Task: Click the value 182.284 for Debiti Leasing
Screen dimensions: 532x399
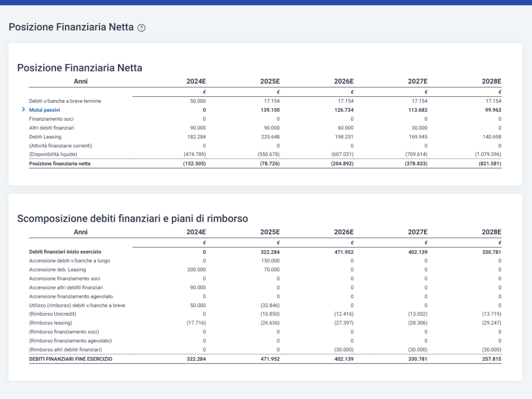Action: click(x=197, y=137)
